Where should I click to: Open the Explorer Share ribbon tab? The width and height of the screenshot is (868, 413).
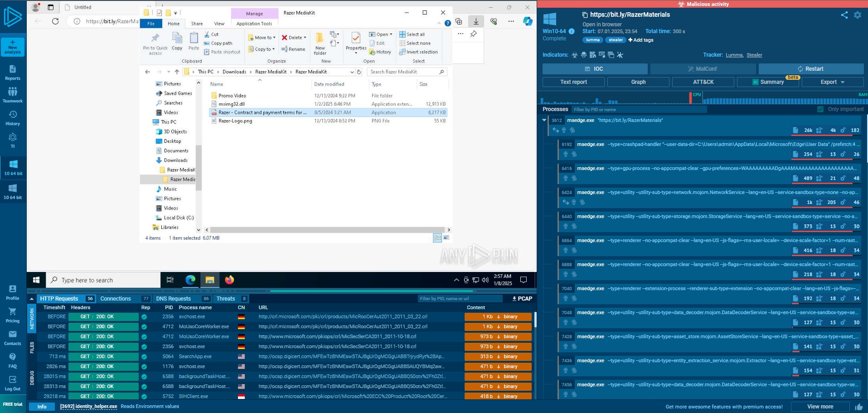pos(197,24)
